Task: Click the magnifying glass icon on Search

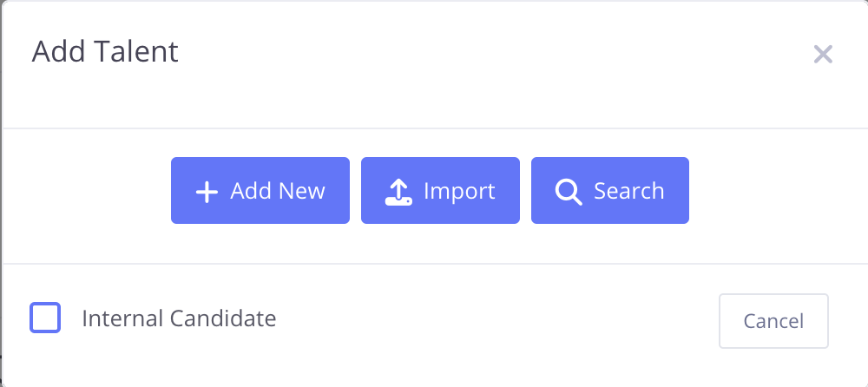Action: 568,192
